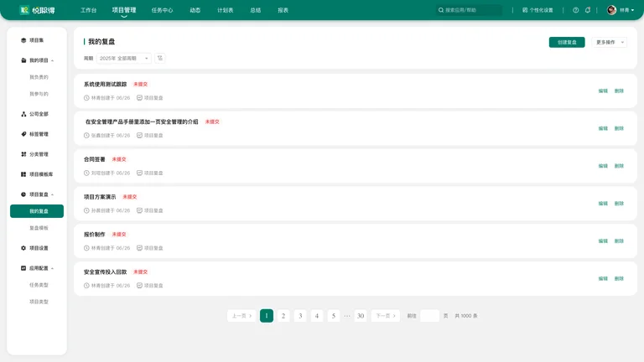Select 我负责的 in sidebar

pos(39,77)
